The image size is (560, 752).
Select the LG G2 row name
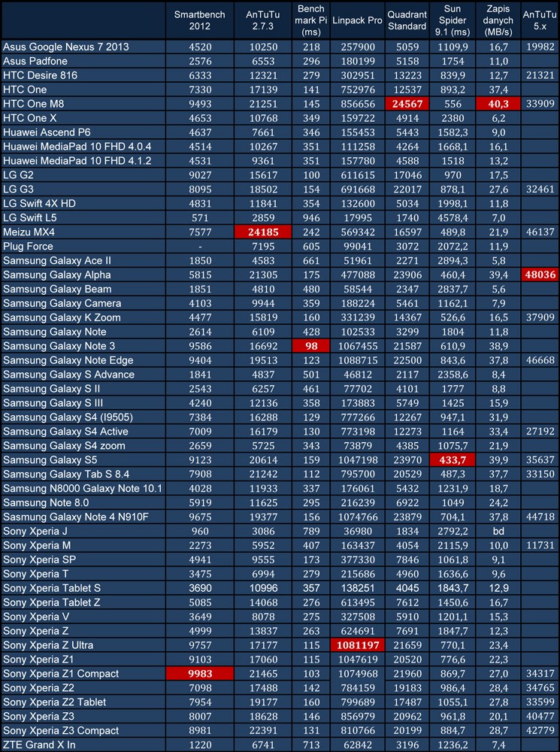(x=18, y=175)
